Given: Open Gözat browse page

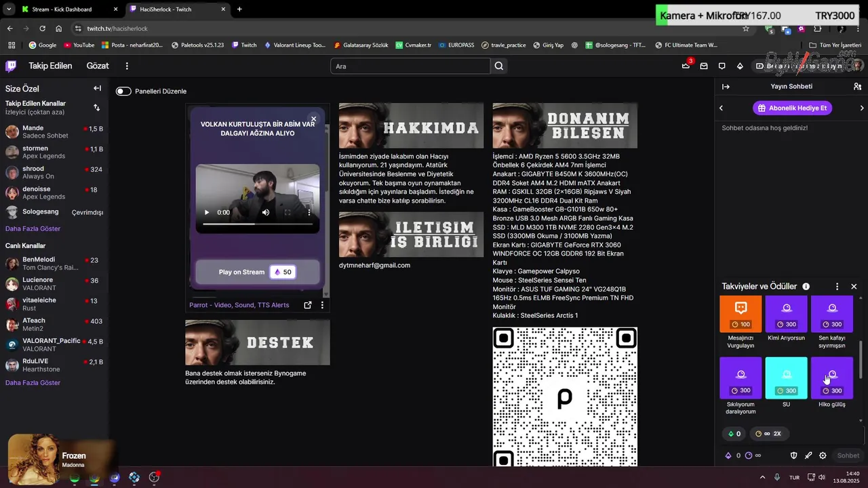Looking at the screenshot, I should point(98,66).
